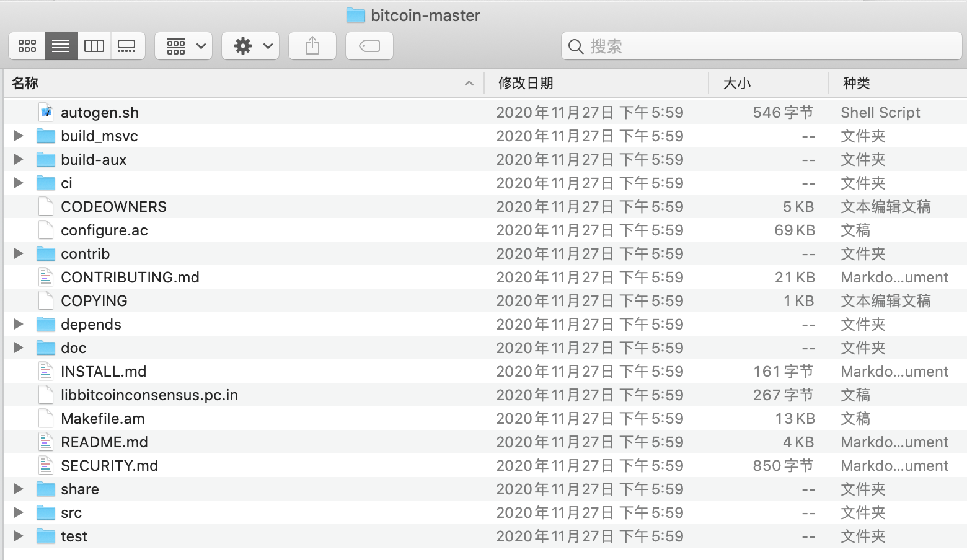The image size is (967, 560).
Task: Expand the share folder
Action: [19, 489]
